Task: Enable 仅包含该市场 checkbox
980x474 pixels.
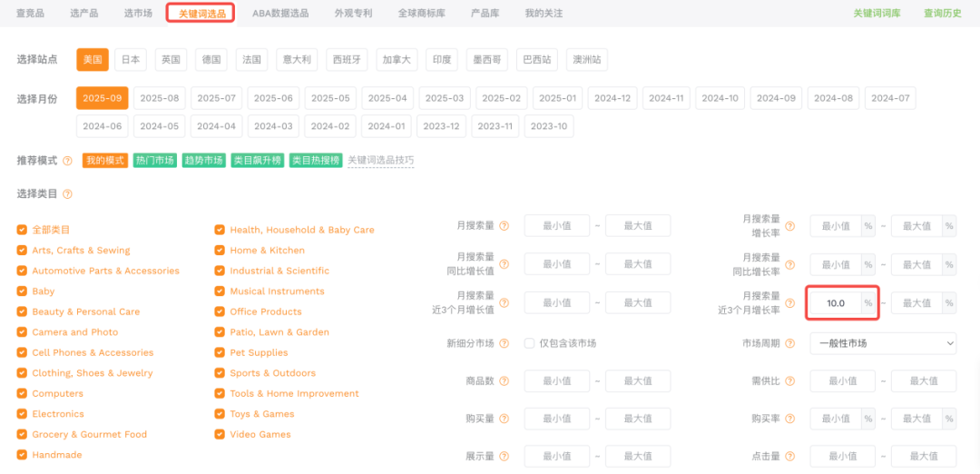Action: pyautogui.click(x=529, y=343)
